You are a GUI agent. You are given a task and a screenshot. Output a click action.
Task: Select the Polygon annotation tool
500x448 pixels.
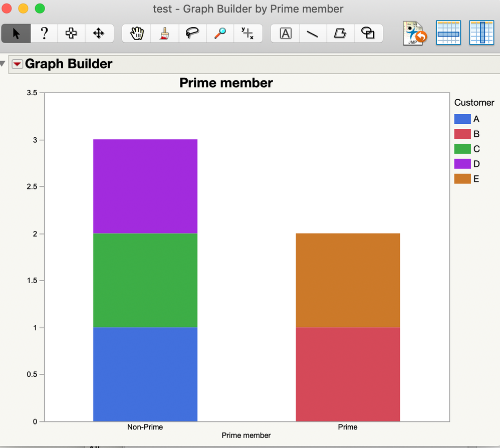(341, 33)
